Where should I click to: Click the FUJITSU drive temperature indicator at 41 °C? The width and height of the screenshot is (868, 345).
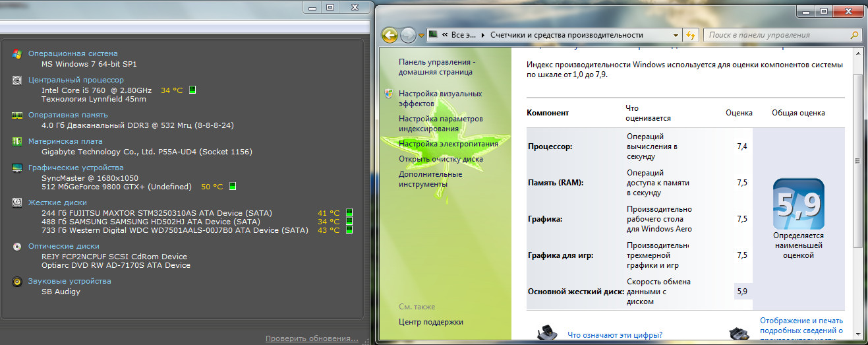coord(349,212)
